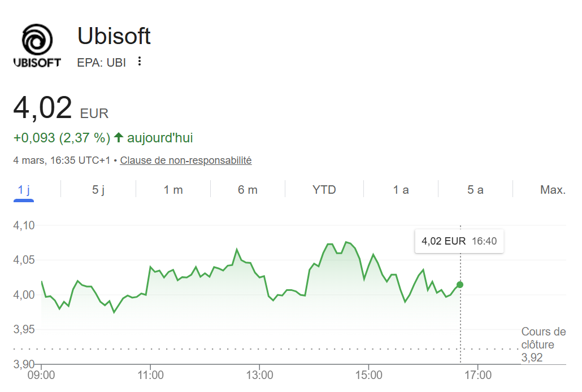Click the green up arrow icon
This screenshot has width=582, height=392.
click(x=119, y=137)
